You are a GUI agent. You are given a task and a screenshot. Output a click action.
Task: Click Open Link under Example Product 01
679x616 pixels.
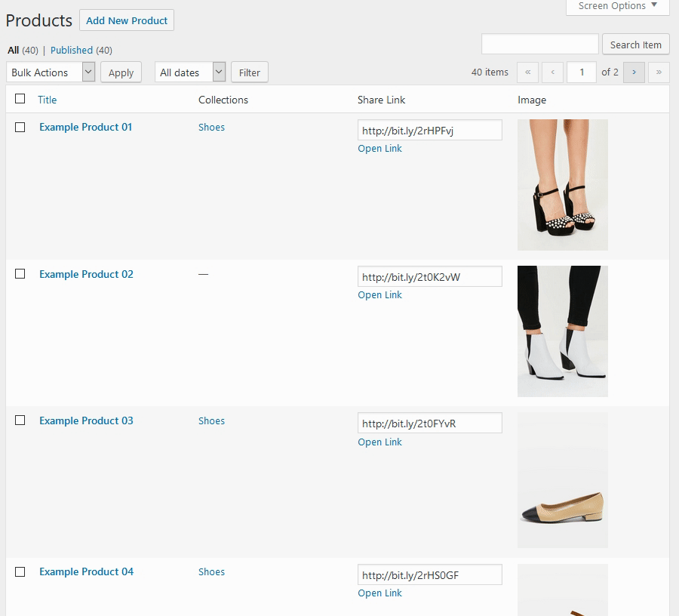(379, 149)
